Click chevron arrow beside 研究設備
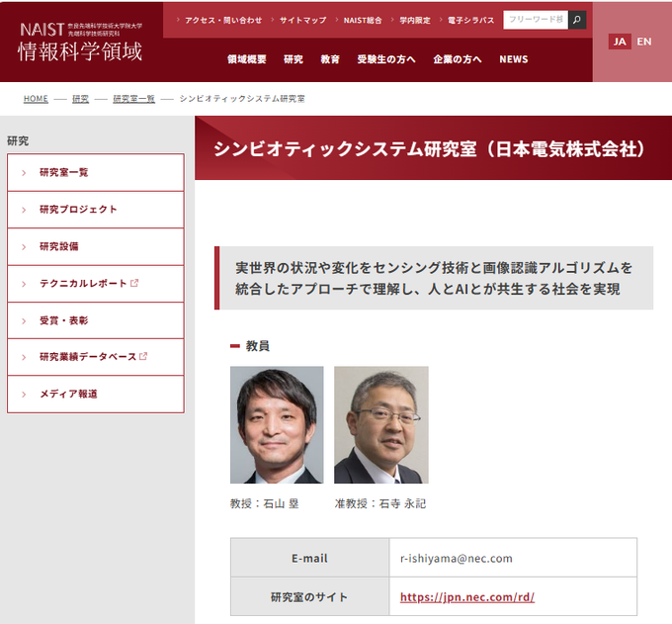The height and width of the screenshot is (624, 672). (24, 247)
